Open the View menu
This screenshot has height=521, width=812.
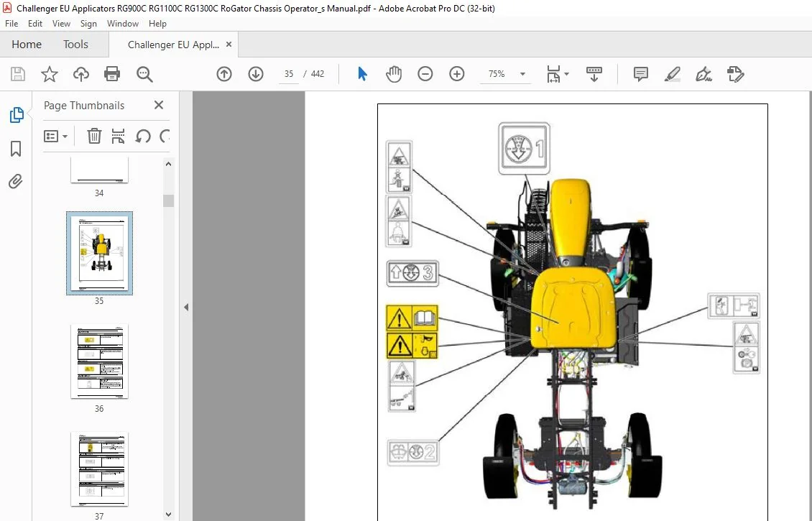click(x=61, y=23)
